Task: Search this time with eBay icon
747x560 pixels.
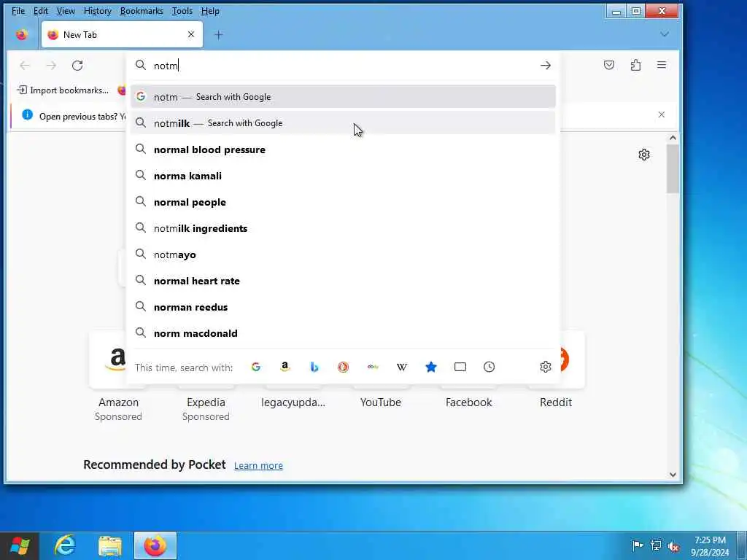Action: pyautogui.click(x=373, y=367)
